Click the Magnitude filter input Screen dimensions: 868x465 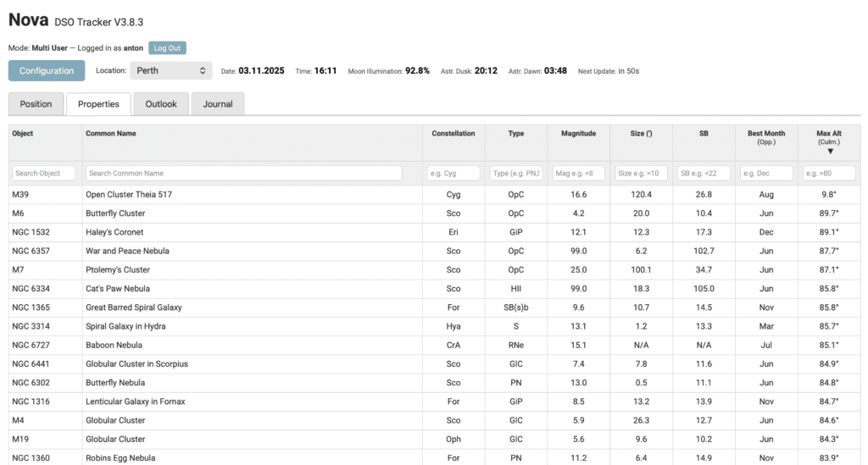(579, 173)
